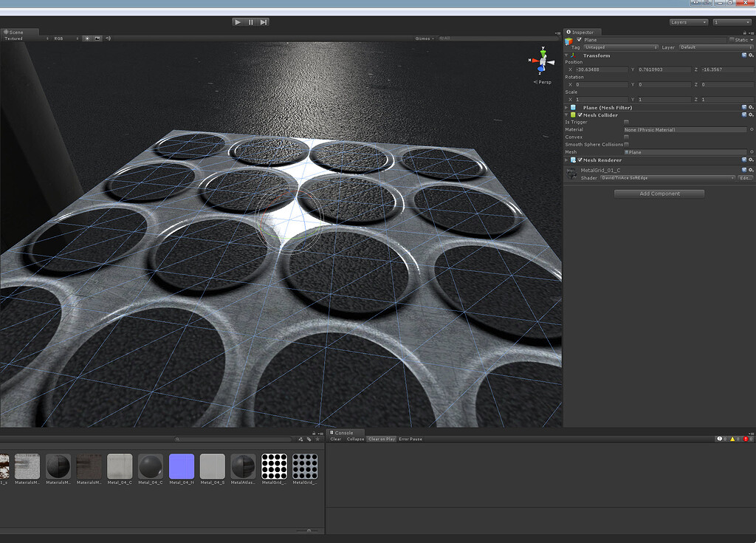Select the skybox effects toggle icon
This screenshot has width=756, height=543.
click(x=97, y=38)
